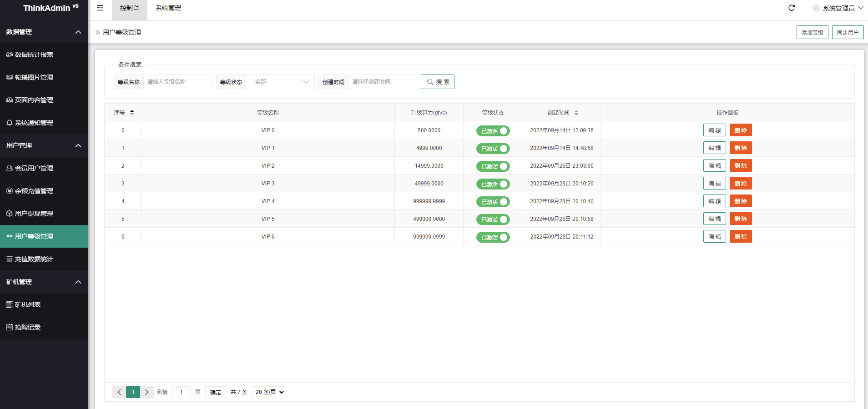
Task: Toggle the VIP 0 activation switch
Action: (x=493, y=131)
